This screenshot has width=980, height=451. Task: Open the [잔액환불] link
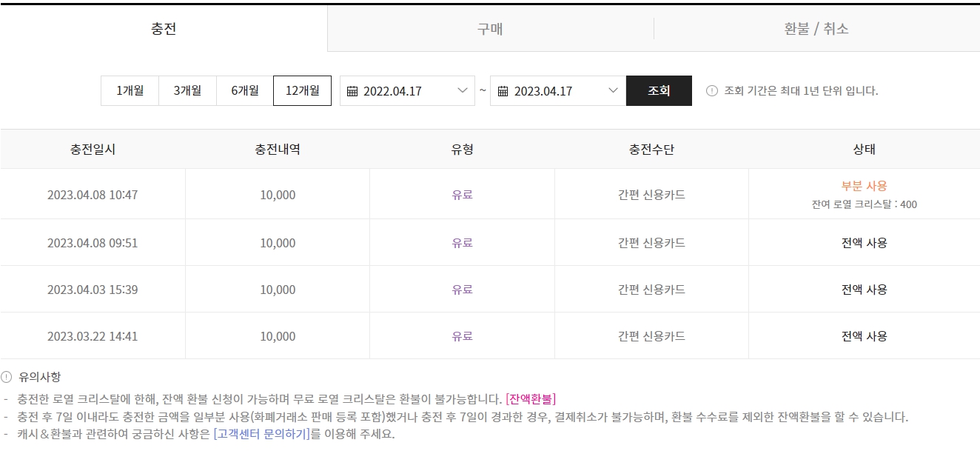531,399
